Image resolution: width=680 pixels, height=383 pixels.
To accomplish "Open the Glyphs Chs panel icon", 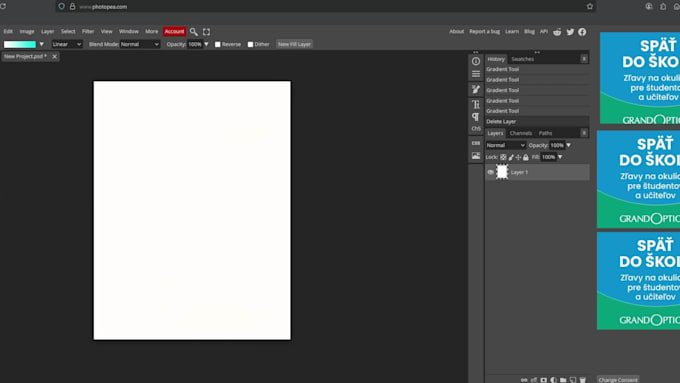I will tap(476, 129).
